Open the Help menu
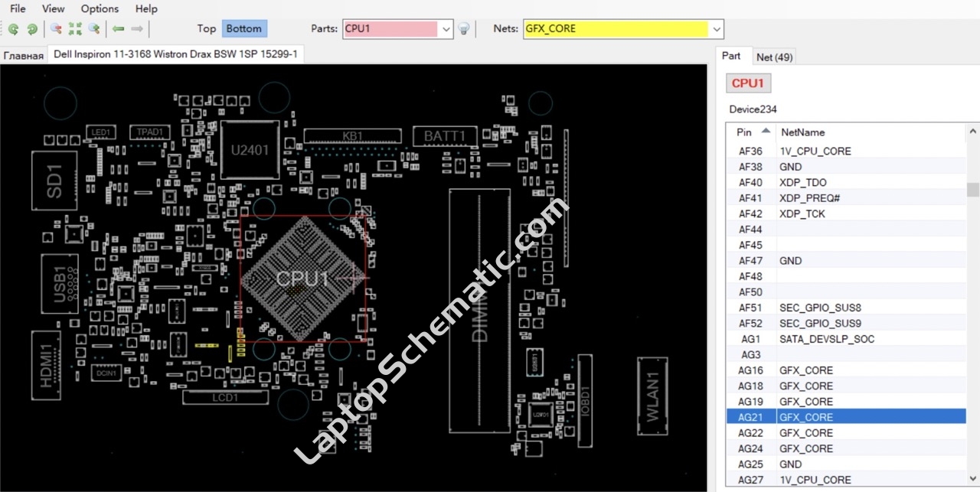Screen dimensions: 980x492 coord(146,8)
